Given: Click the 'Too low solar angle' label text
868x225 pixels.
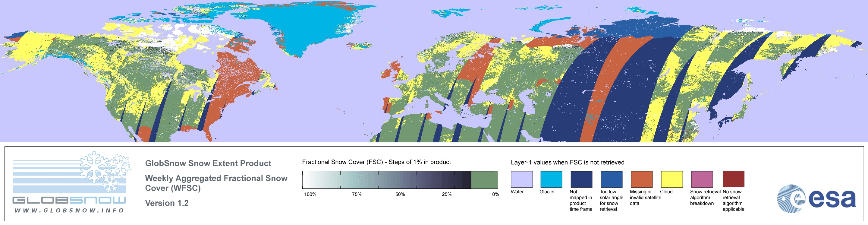Looking at the screenshot, I should pyautogui.click(x=611, y=200).
